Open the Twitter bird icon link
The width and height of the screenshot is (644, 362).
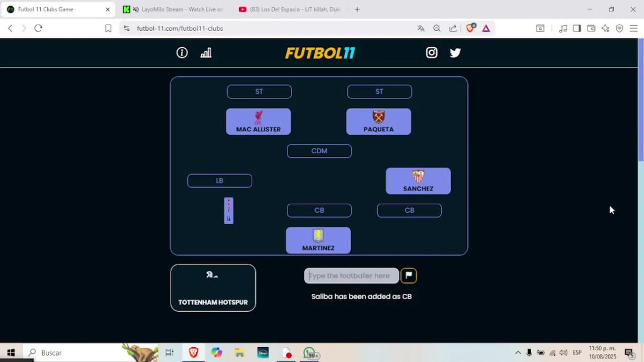click(455, 53)
